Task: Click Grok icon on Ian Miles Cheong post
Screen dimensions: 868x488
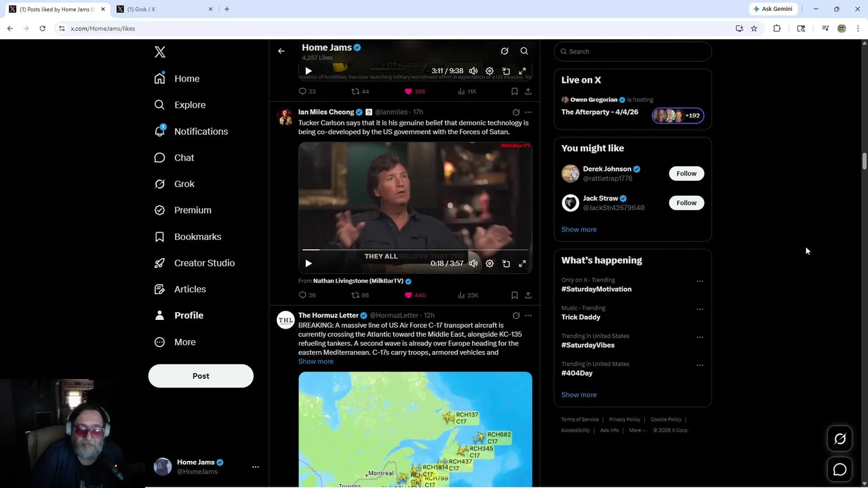Action: point(516,112)
